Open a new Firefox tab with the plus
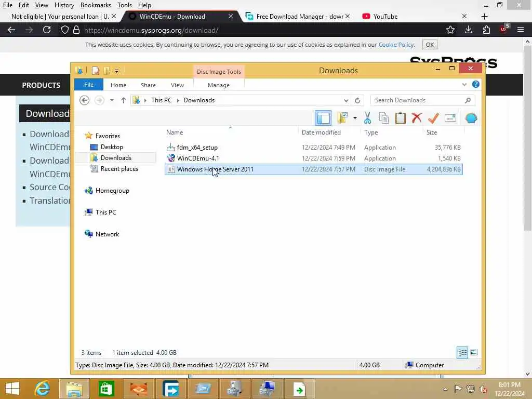Viewport: 532px width, 399px height. (485, 16)
